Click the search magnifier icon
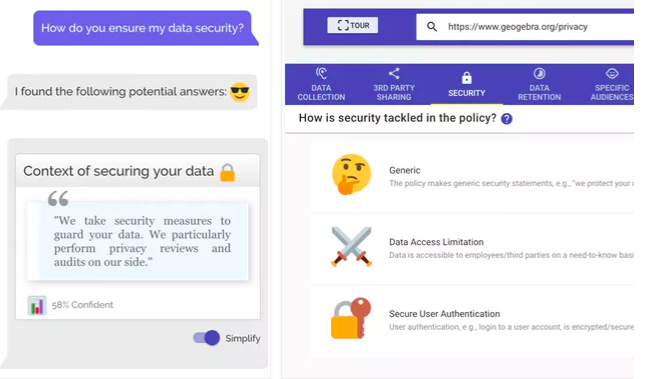Image resolution: width=651 pixels, height=379 pixels. coord(432,27)
